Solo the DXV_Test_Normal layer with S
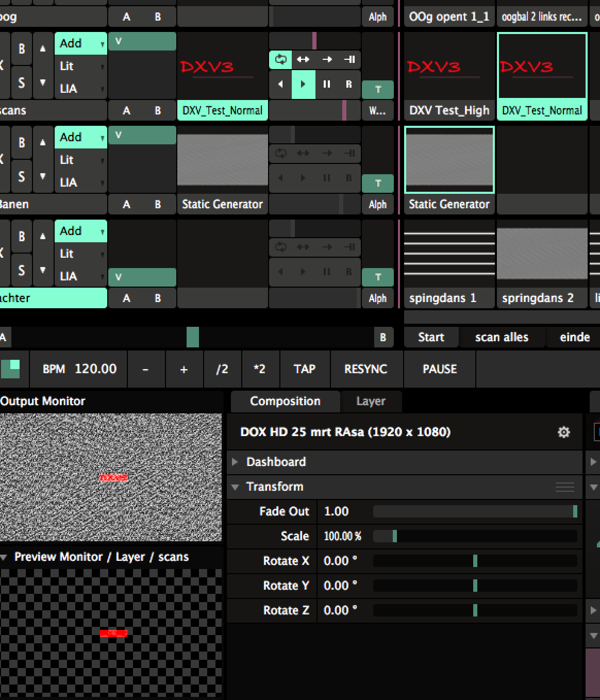 [x=22, y=82]
